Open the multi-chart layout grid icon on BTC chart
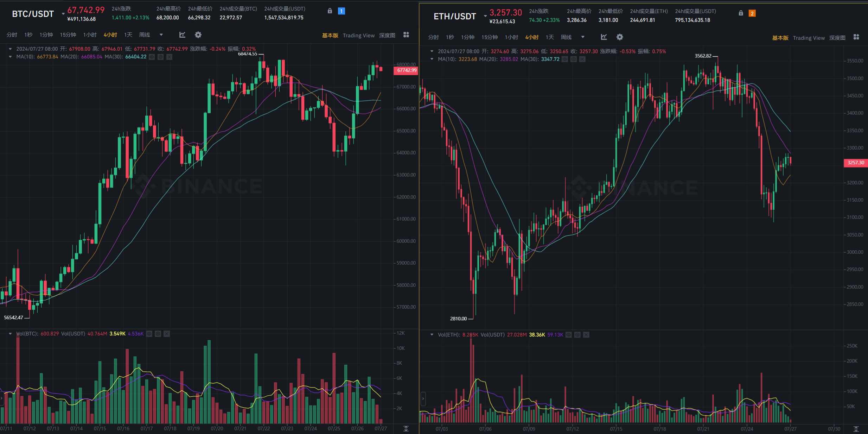Viewport: 868px width, 434px height. (x=406, y=34)
